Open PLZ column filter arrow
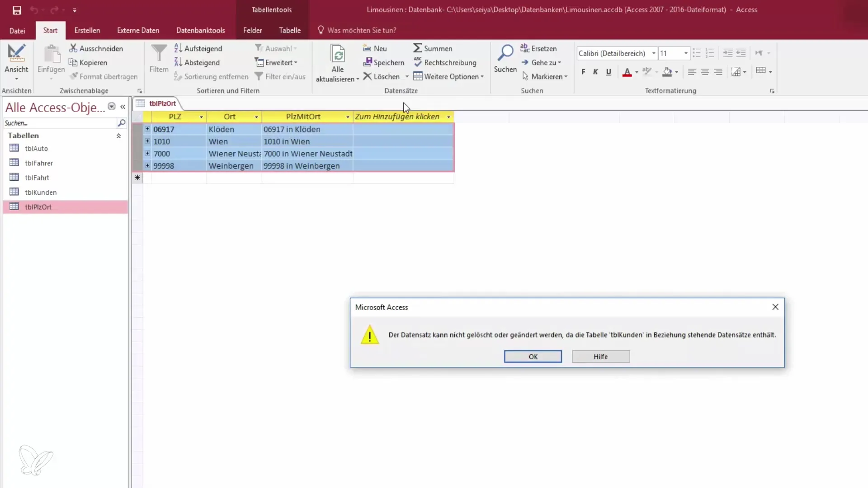Viewport: 868px width, 488px height. pos(201,117)
